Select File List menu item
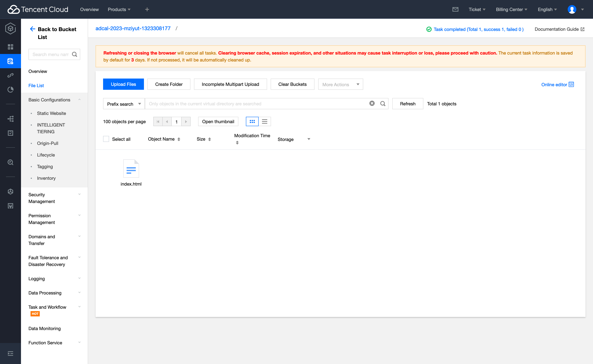 pos(36,85)
